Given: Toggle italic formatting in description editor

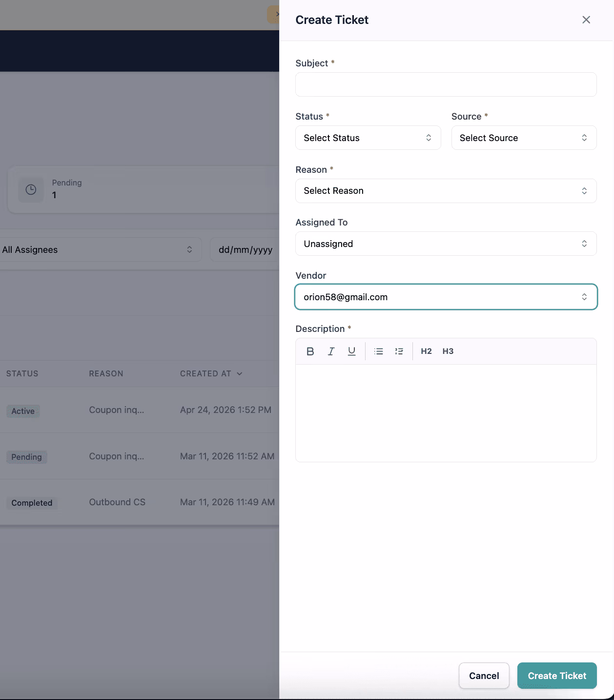Looking at the screenshot, I should tap(331, 351).
